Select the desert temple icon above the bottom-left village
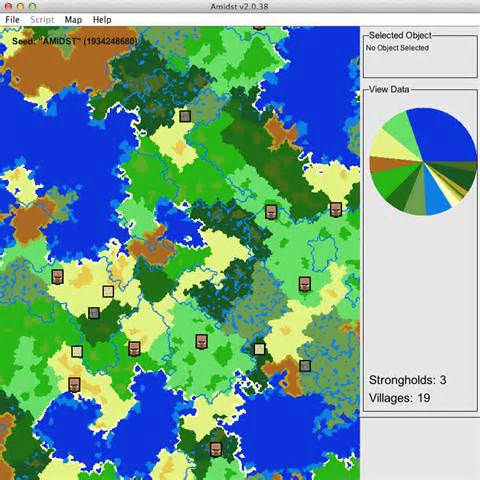Viewport: 480px width, 480px height. (x=77, y=351)
